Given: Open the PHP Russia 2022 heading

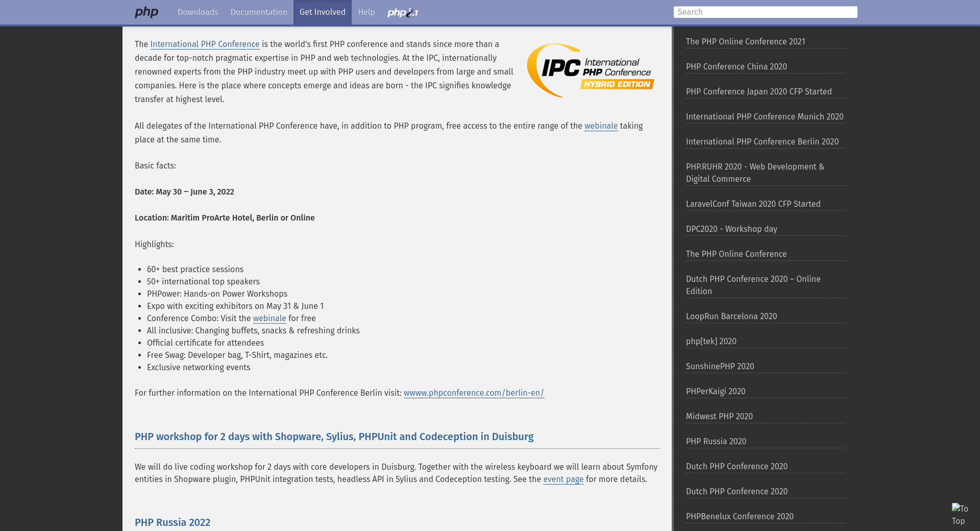Looking at the screenshot, I should [173, 522].
